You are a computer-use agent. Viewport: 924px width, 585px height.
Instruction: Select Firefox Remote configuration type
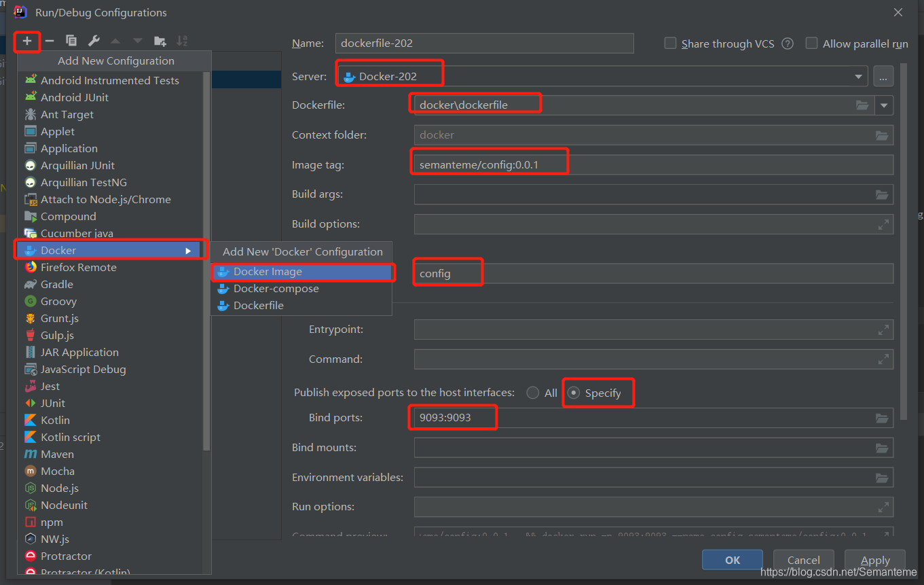pos(110,267)
